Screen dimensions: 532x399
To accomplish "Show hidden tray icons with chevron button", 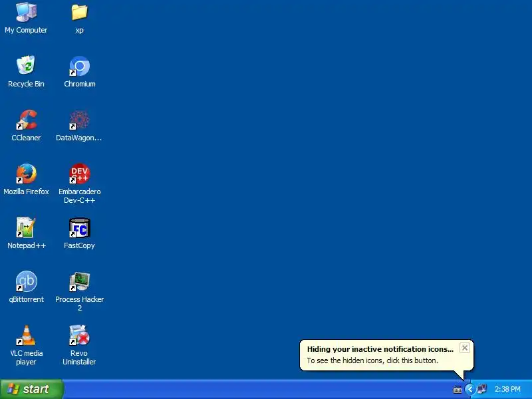I will click(470, 389).
